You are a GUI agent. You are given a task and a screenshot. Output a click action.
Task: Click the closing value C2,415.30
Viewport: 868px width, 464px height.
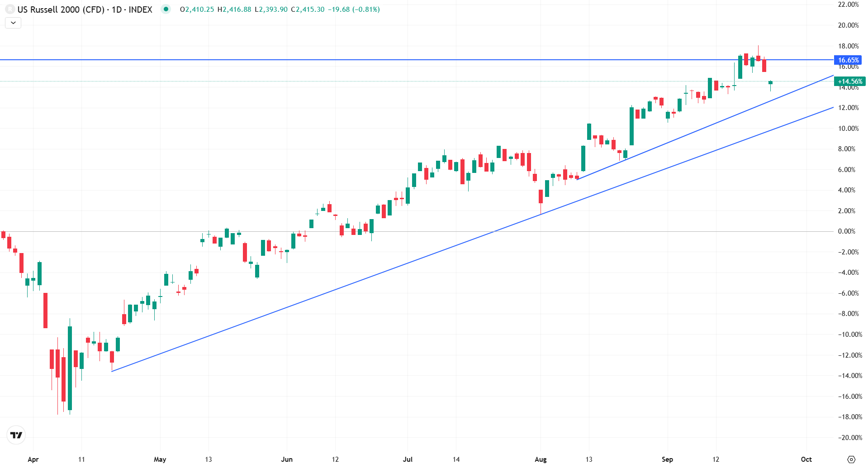(308, 10)
